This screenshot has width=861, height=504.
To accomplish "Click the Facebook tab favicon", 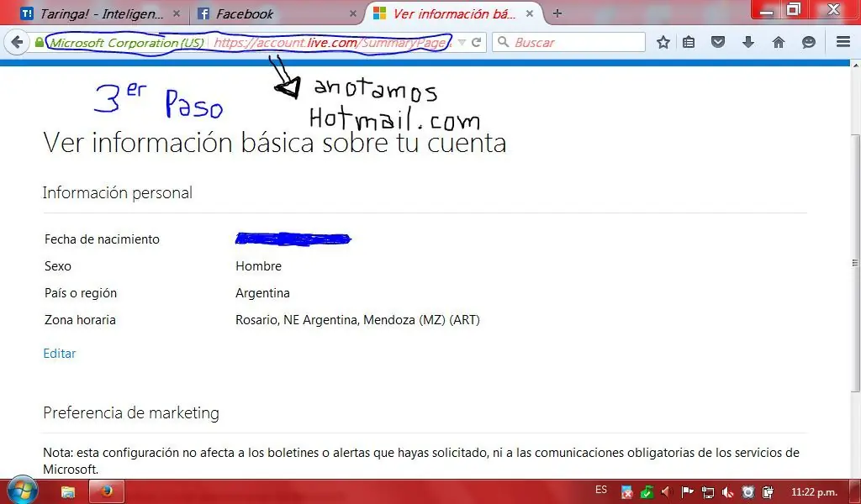I will tap(203, 13).
